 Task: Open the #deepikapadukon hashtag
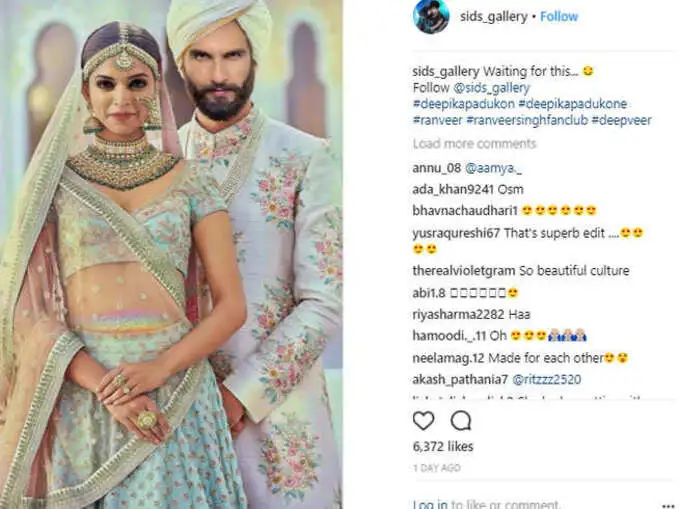(x=464, y=104)
